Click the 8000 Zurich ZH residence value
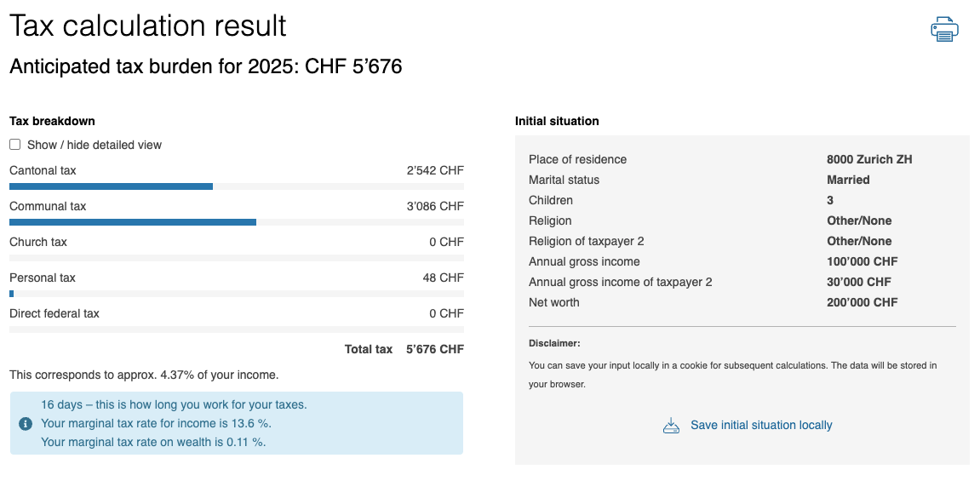The width and height of the screenshot is (980, 481). tap(869, 159)
